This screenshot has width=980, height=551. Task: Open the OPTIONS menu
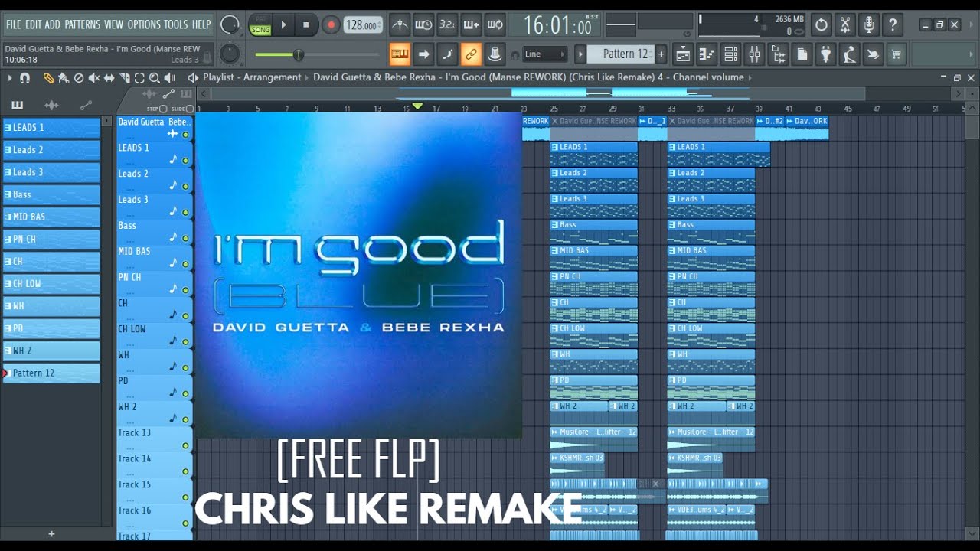point(144,24)
